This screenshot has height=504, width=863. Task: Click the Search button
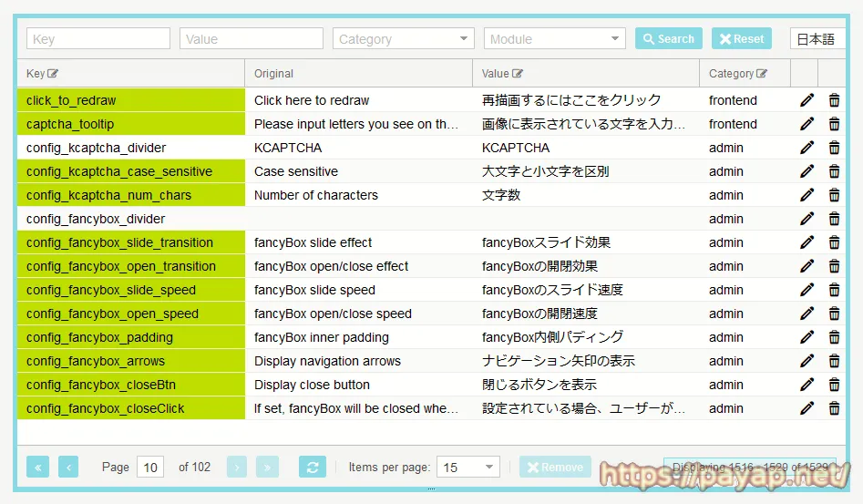[x=668, y=39]
